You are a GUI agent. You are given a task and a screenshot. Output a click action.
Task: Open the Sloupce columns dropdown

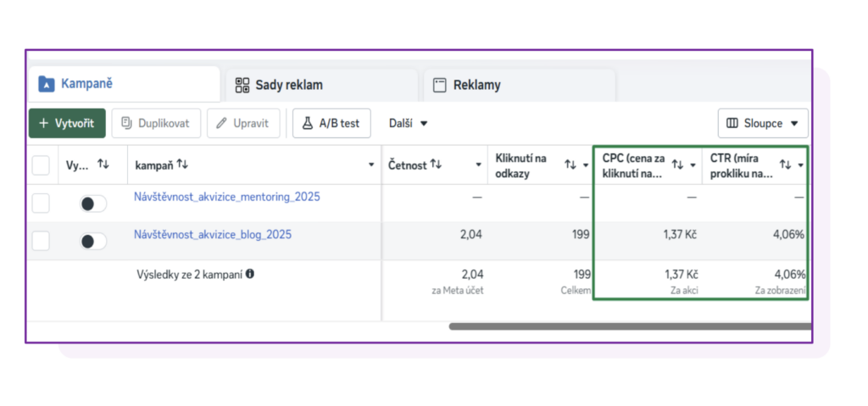pos(763,123)
